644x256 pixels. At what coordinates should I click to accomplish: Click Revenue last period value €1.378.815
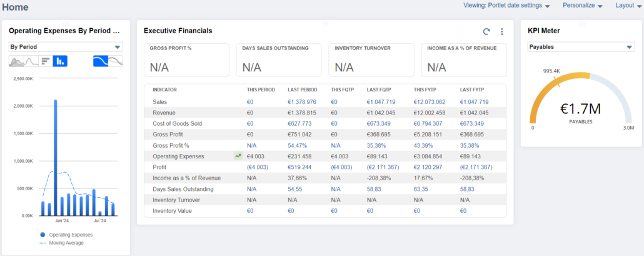point(302,113)
